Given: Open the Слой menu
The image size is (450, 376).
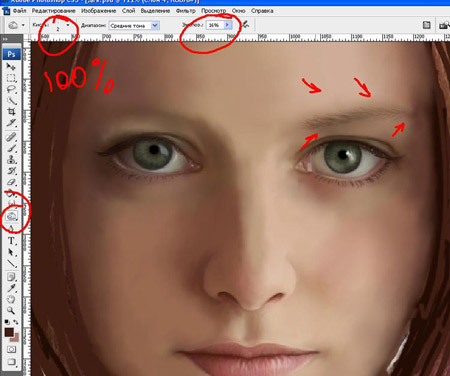Looking at the screenshot, I should click(128, 11).
